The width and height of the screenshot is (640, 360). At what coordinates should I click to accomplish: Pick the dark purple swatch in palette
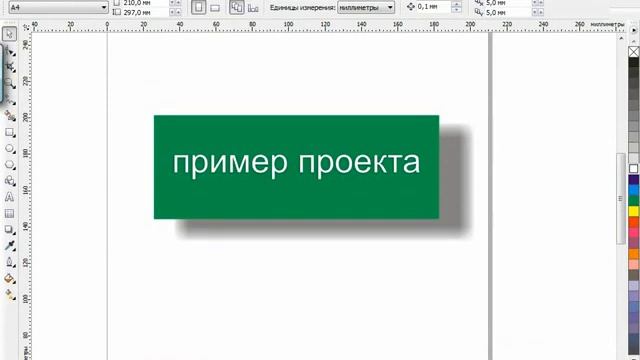point(633,179)
